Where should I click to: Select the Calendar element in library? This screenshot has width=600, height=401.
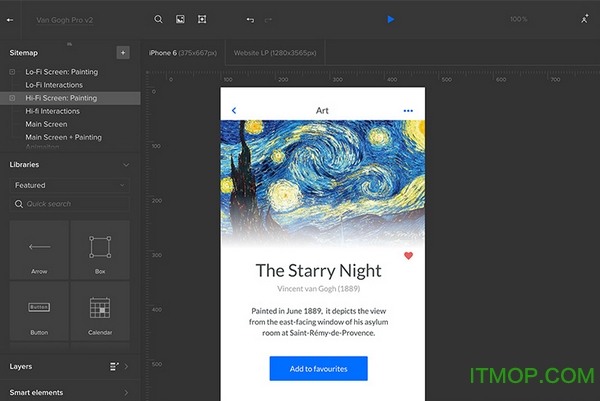pyautogui.click(x=99, y=311)
